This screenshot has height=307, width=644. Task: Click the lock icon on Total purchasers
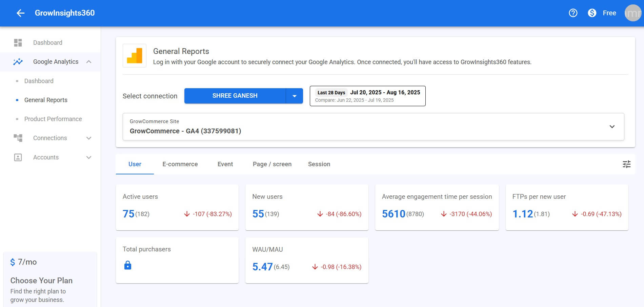(128, 265)
